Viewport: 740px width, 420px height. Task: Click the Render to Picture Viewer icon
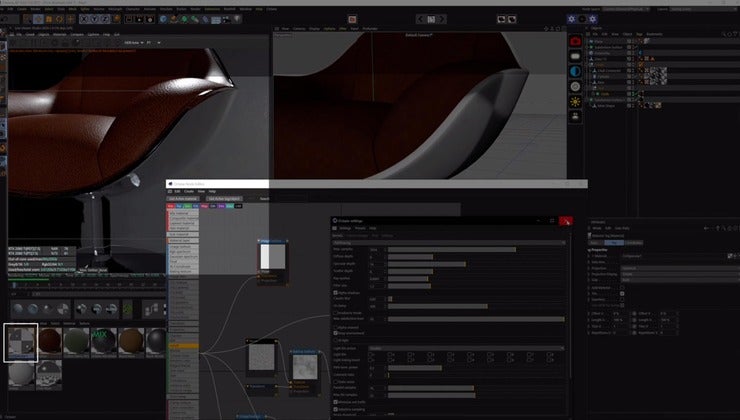139,19
